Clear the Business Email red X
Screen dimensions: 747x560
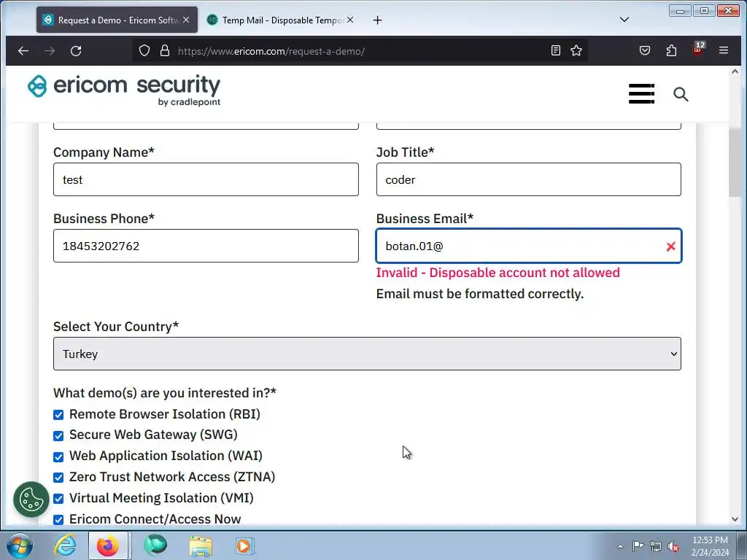pyautogui.click(x=671, y=246)
